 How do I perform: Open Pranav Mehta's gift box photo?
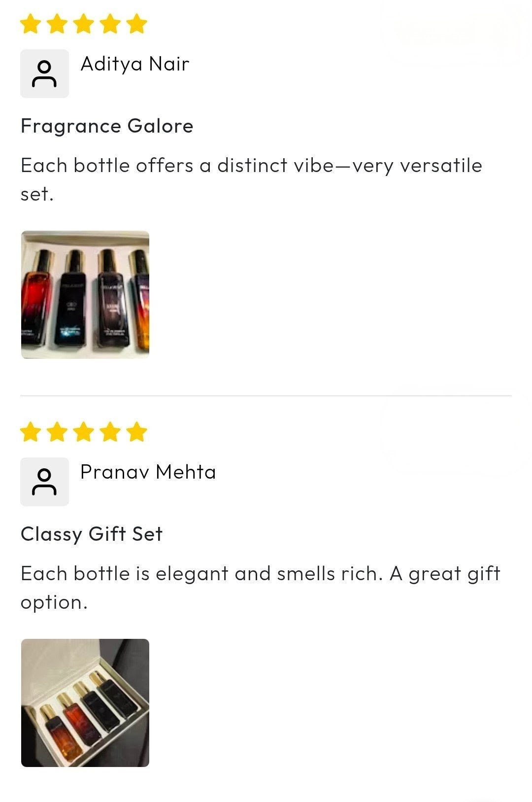pos(85,703)
